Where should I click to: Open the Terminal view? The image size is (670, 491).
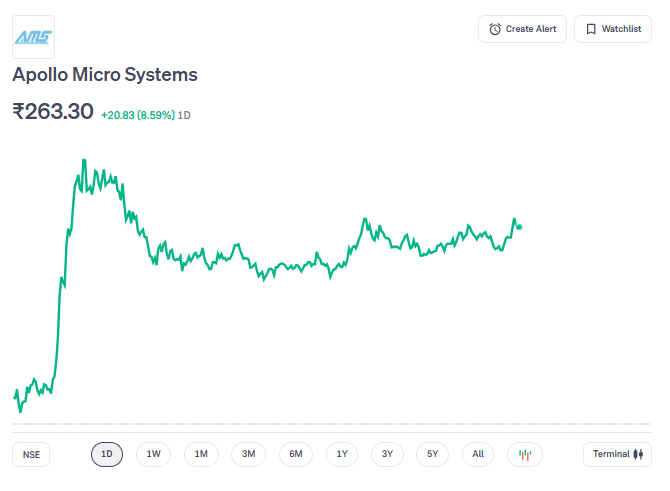[617, 454]
